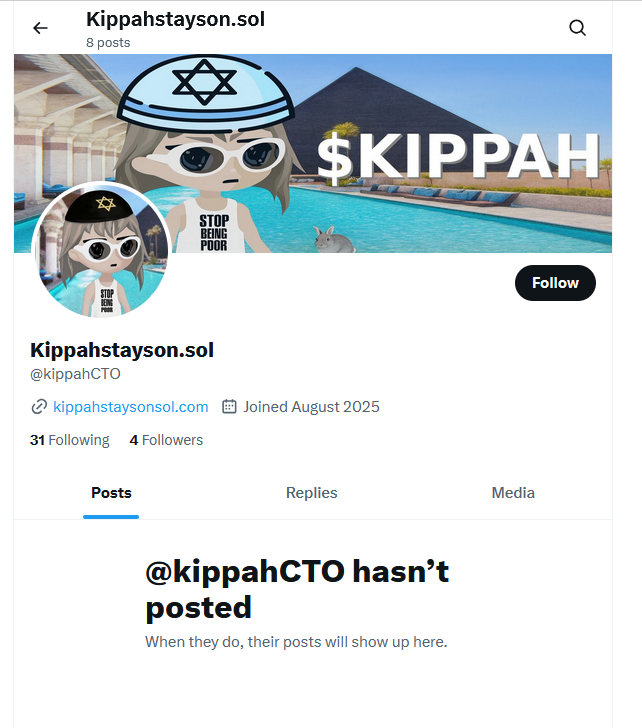Click the "@kippahCTO hasn't posted" heading
This screenshot has height=728, width=642.
pos(297,590)
